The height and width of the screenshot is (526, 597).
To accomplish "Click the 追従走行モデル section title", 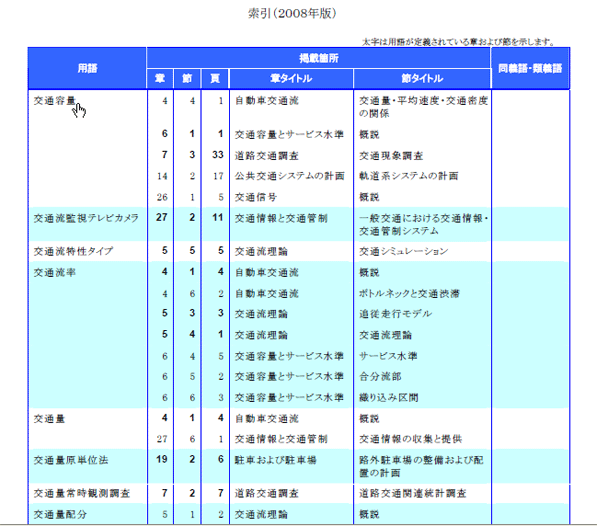I will point(395,314).
